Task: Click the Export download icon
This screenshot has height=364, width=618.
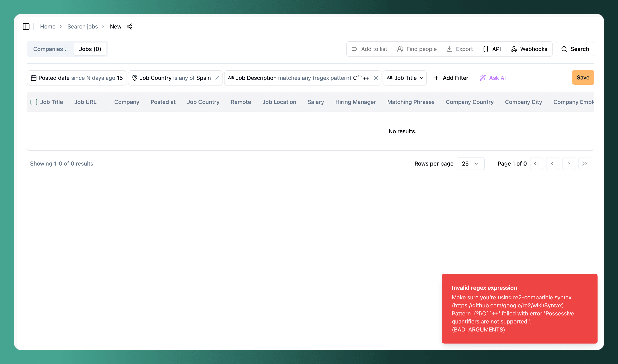Action: (x=449, y=49)
